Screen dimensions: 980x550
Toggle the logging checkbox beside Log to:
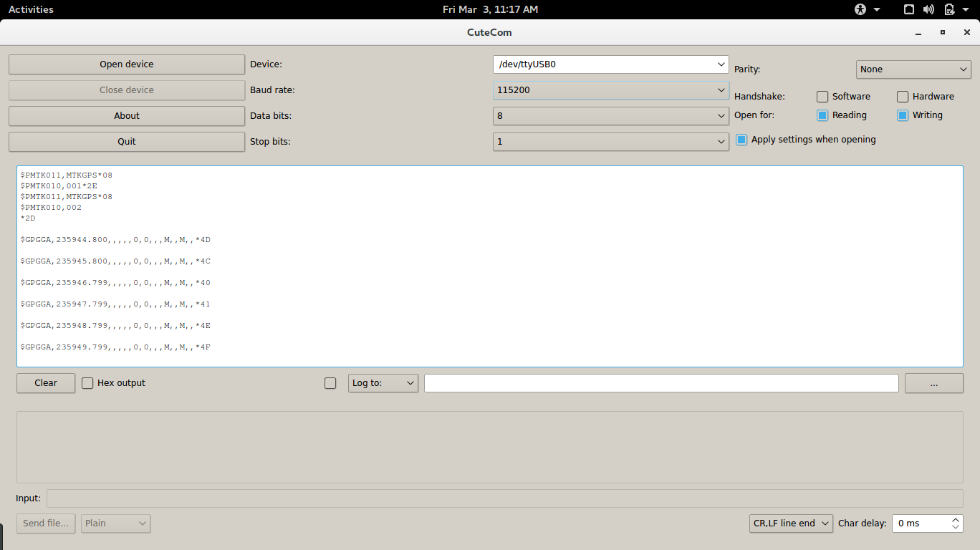click(330, 383)
